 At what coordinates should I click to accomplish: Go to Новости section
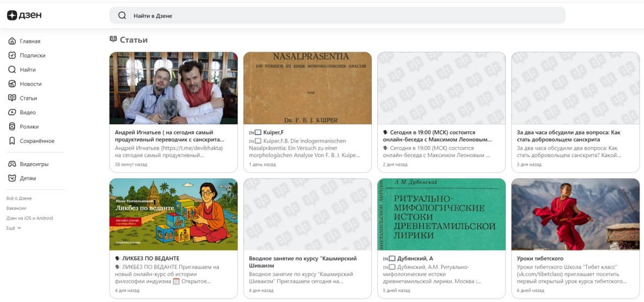pyautogui.click(x=31, y=84)
